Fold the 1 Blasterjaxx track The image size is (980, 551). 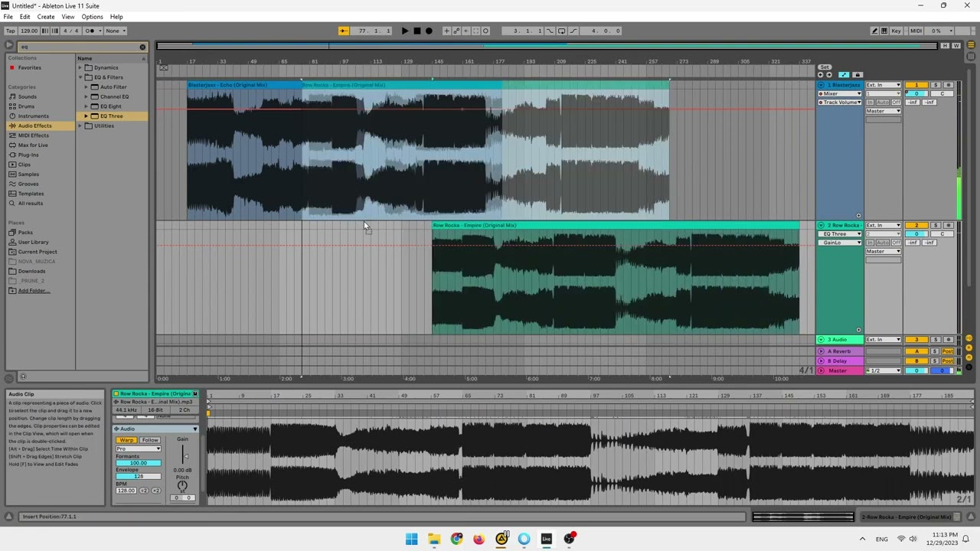822,85
